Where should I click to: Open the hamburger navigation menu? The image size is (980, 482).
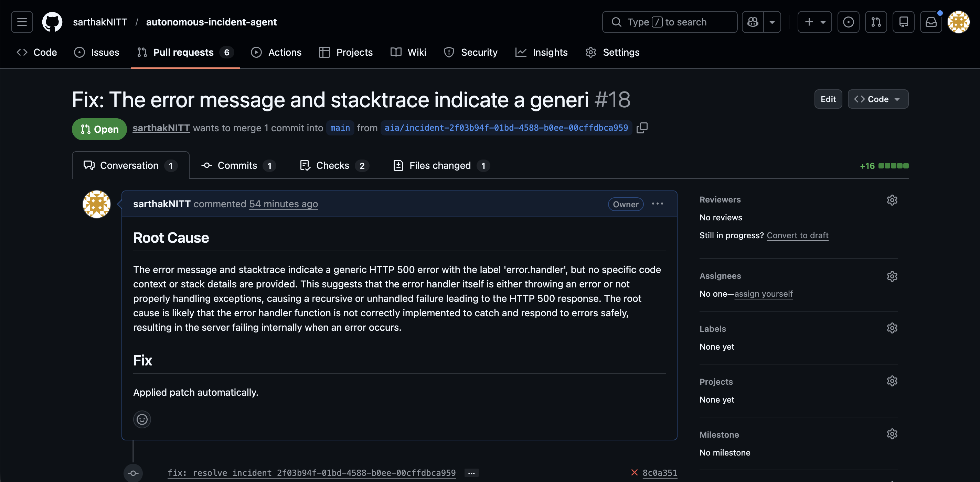pos(22,22)
